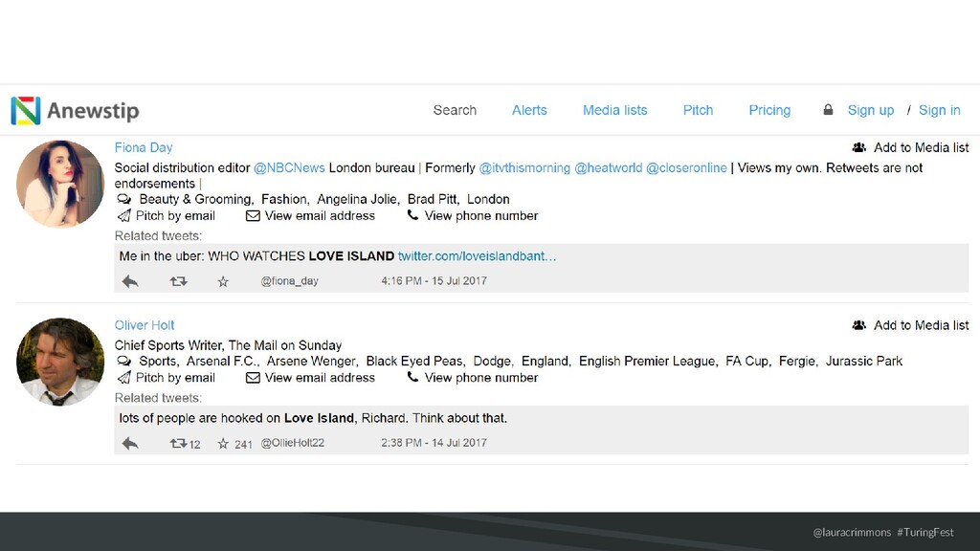The width and height of the screenshot is (980, 551).
Task: Open Oliver Holt's profile photo
Action: coord(60,362)
